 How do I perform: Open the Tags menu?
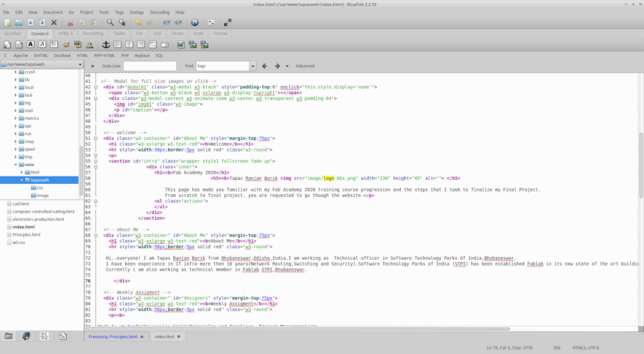pos(119,12)
